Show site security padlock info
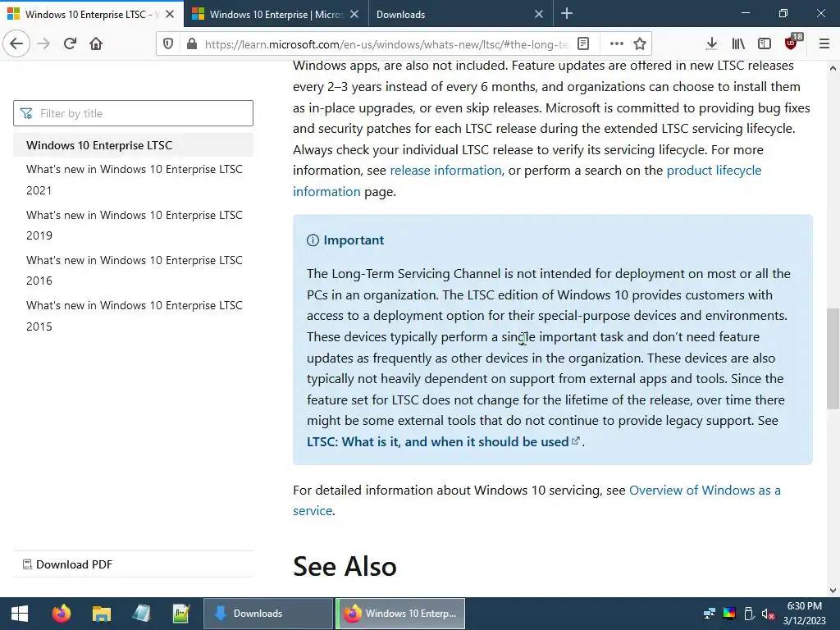 point(192,44)
